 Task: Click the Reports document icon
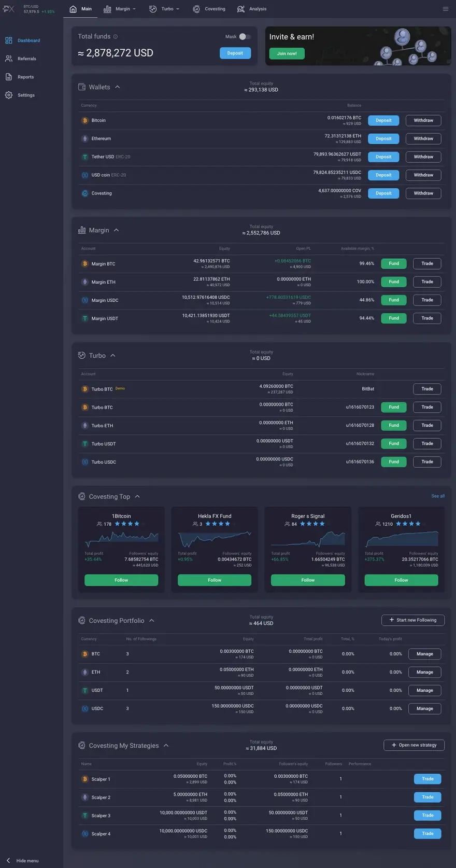(9, 77)
